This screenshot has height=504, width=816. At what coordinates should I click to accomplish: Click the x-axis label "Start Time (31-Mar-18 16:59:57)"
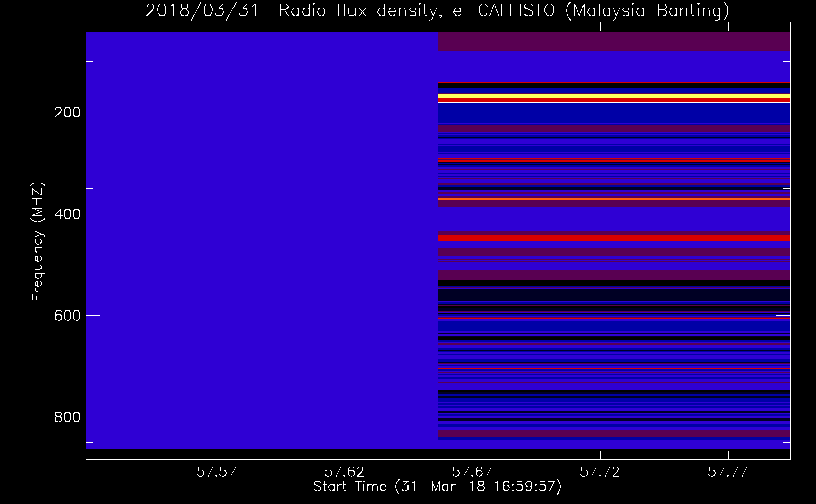point(437,487)
